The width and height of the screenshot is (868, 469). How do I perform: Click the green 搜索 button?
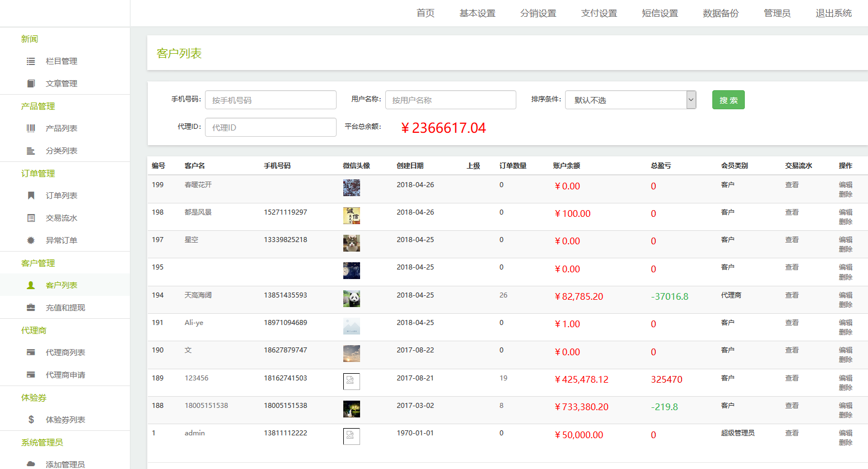pyautogui.click(x=729, y=100)
